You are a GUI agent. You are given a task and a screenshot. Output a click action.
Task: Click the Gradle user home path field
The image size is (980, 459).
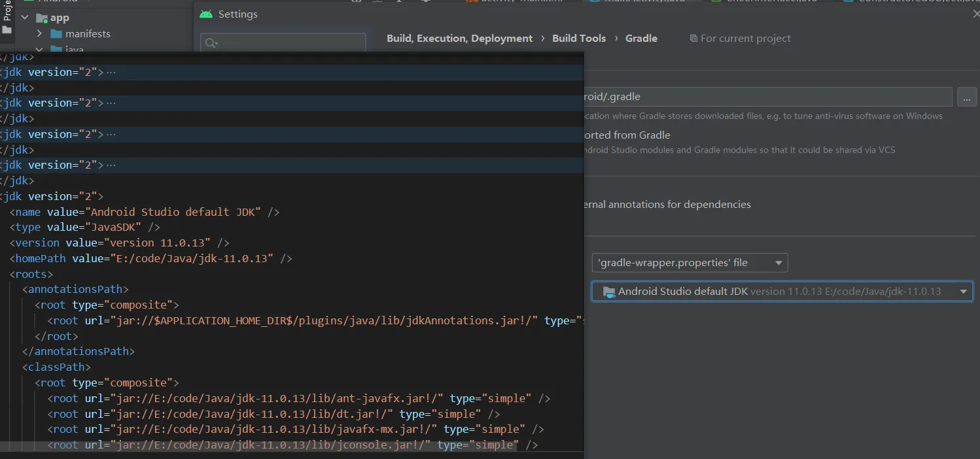pos(765,97)
